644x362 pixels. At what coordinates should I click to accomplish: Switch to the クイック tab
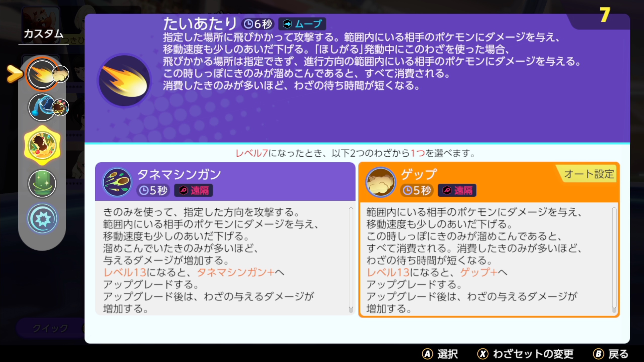(x=50, y=328)
